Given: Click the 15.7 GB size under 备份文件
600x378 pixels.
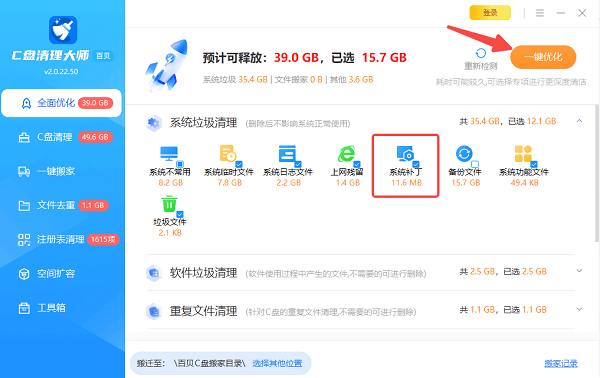Looking at the screenshot, I should (x=465, y=183).
